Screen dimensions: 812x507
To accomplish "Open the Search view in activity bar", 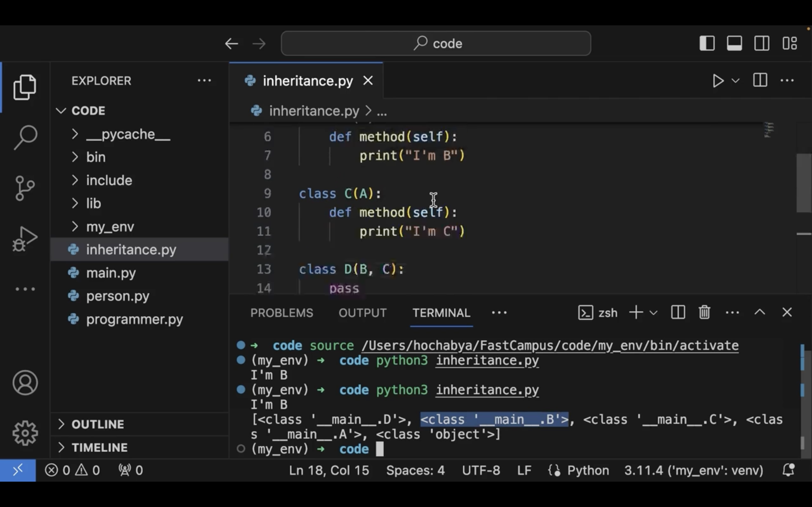I will click(25, 137).
